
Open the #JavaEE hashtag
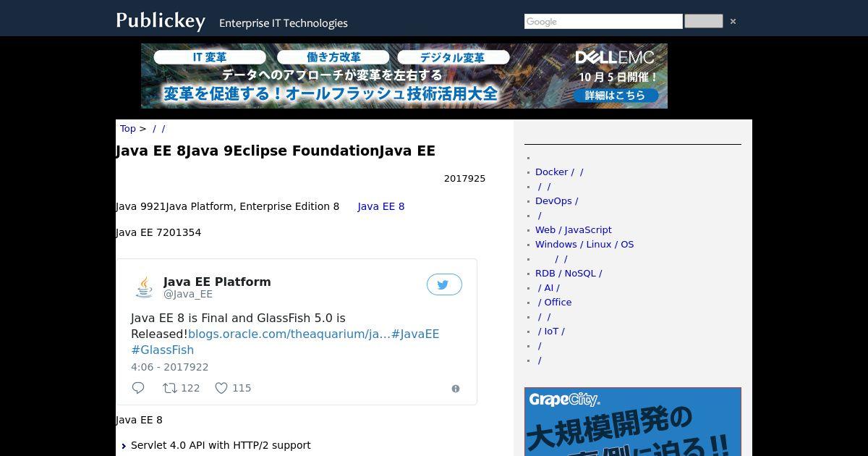[415, 334]
